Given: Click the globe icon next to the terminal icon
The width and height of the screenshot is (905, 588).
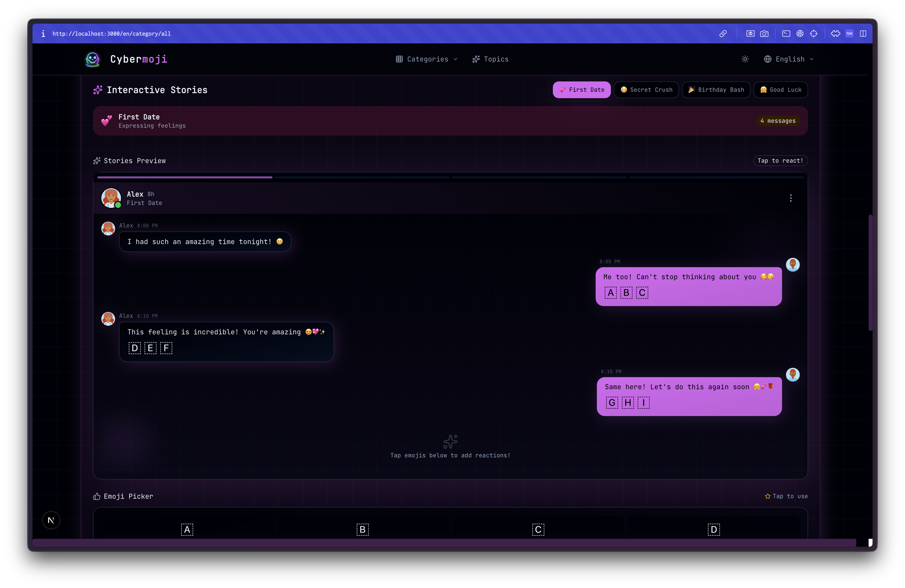Looking at the screenshot, I should point(800,33).
